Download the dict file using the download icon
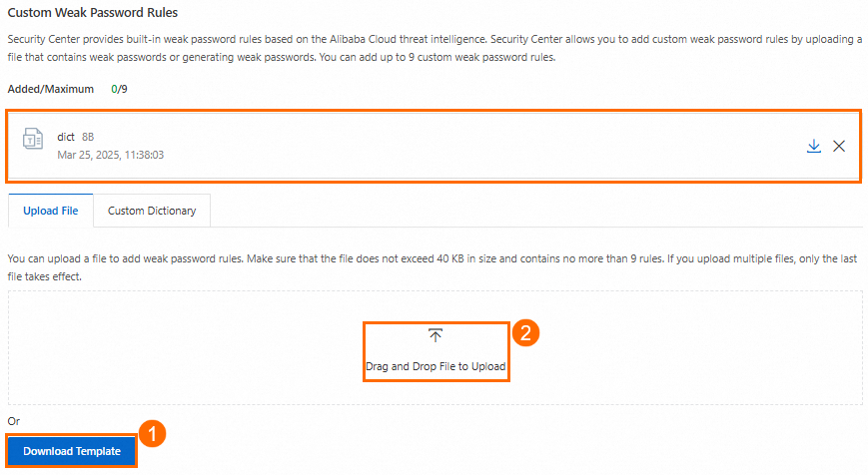 (x=814, y=147)
